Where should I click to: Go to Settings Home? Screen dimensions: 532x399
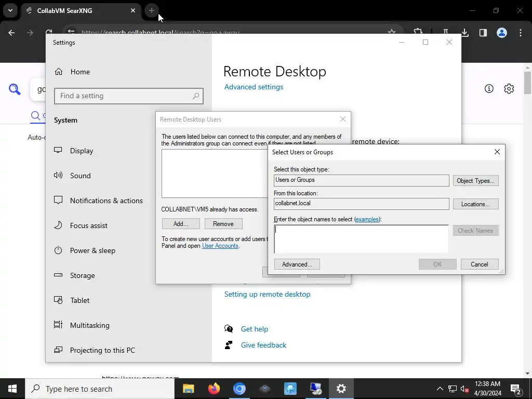click(x=80, y=72)
